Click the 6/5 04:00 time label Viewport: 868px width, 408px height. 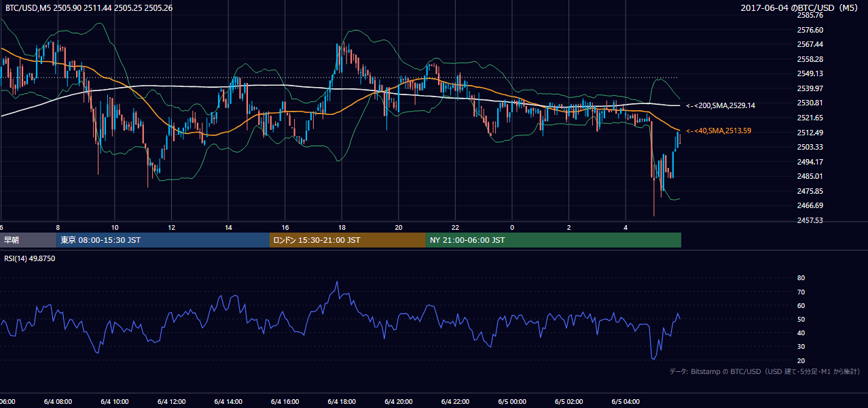point(626,402)
